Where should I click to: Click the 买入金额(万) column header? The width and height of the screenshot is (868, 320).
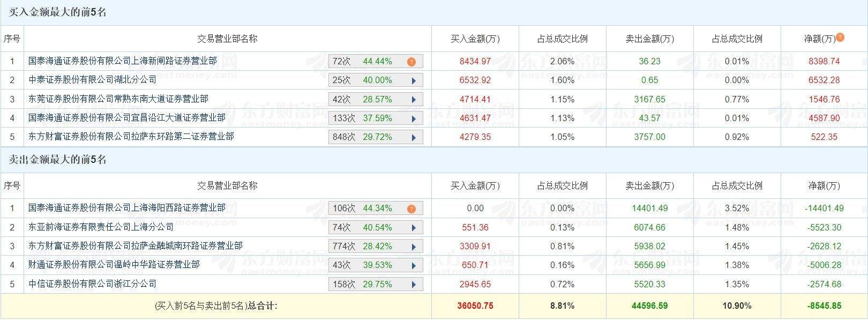475,39
